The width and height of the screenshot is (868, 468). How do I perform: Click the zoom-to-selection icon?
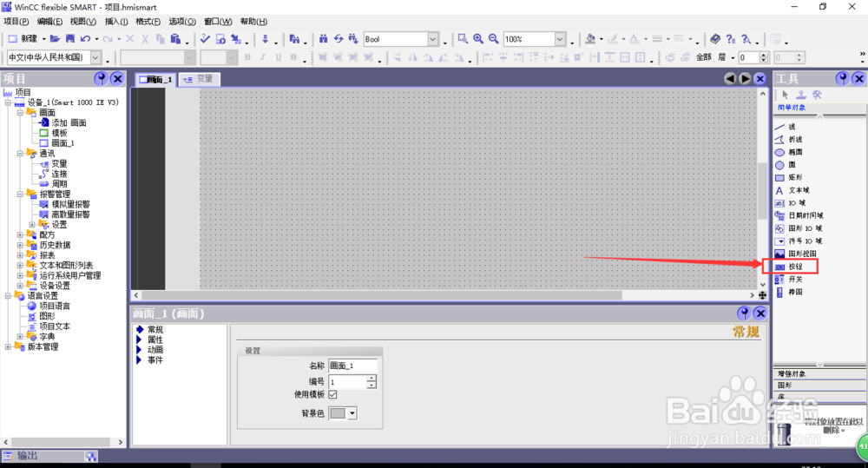pyautogui.click(x=463, y=39)
